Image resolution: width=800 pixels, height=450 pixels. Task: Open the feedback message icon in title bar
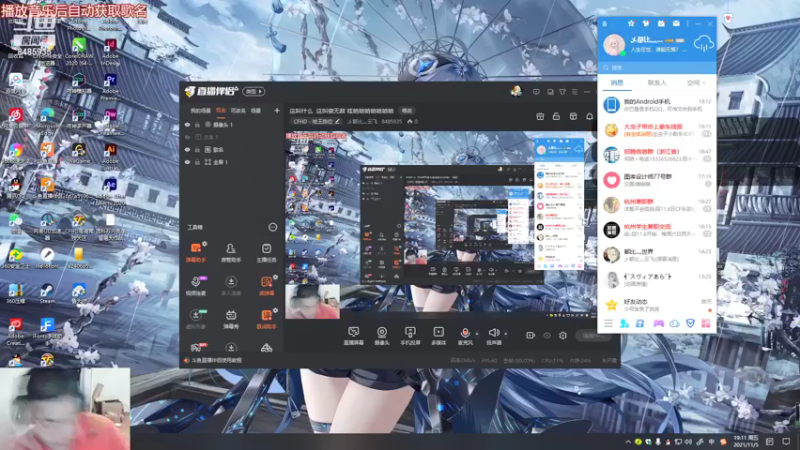click(x=536, y=92)
